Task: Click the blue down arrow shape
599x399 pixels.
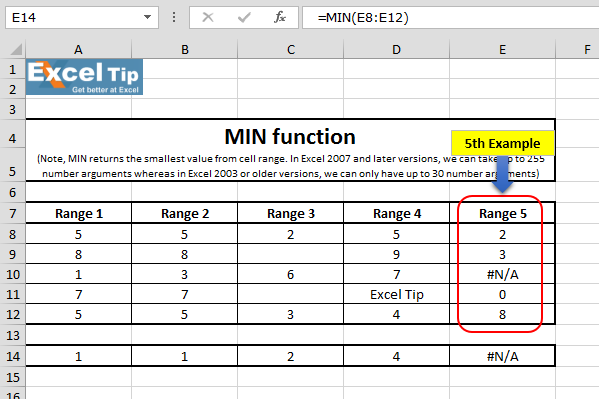Action: click(502, 174)
